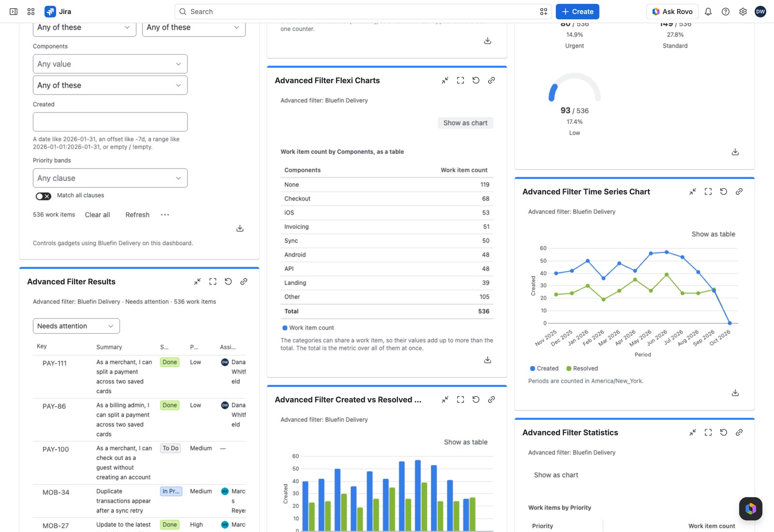Screen dimensions: 774x532
Task: Sort results by Key column header
Action: [42, 346]
